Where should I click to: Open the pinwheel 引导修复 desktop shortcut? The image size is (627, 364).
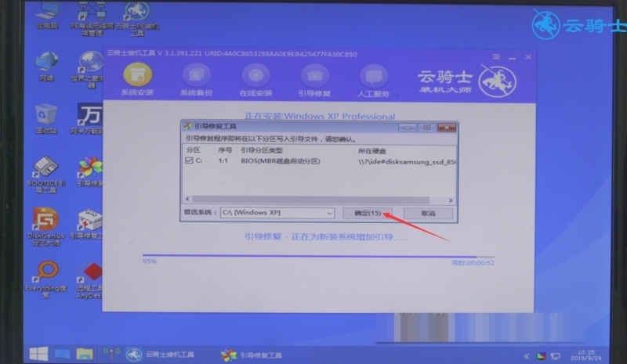tap(89, 171)
